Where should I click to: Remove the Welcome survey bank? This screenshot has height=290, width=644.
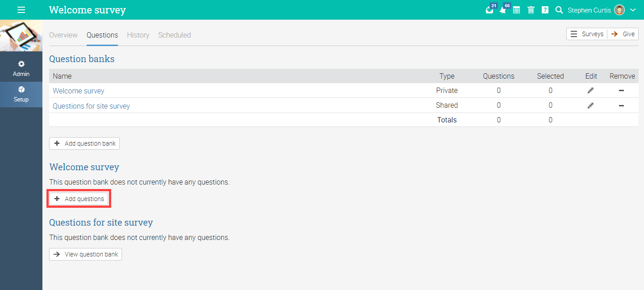point(622,91)
